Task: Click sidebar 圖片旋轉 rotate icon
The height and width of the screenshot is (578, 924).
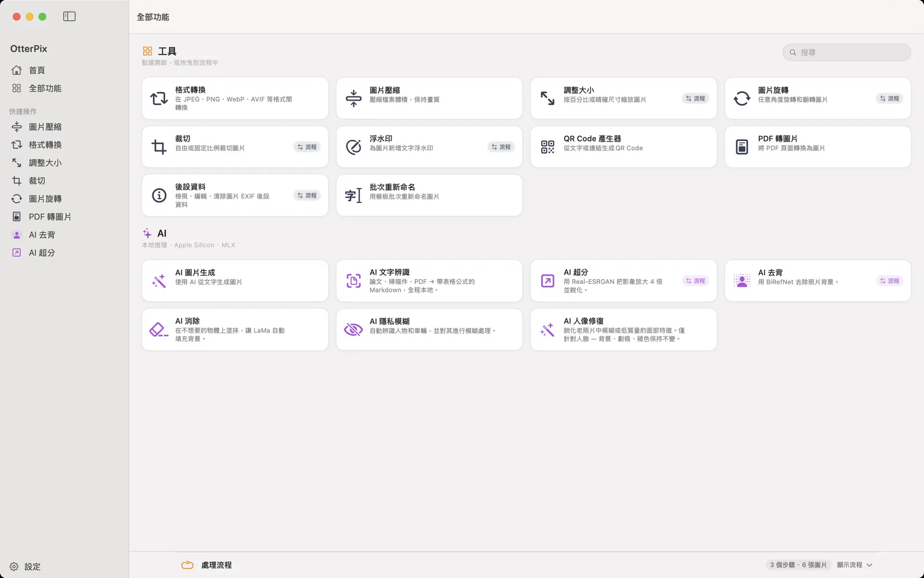Action: [x=17, y=199]
